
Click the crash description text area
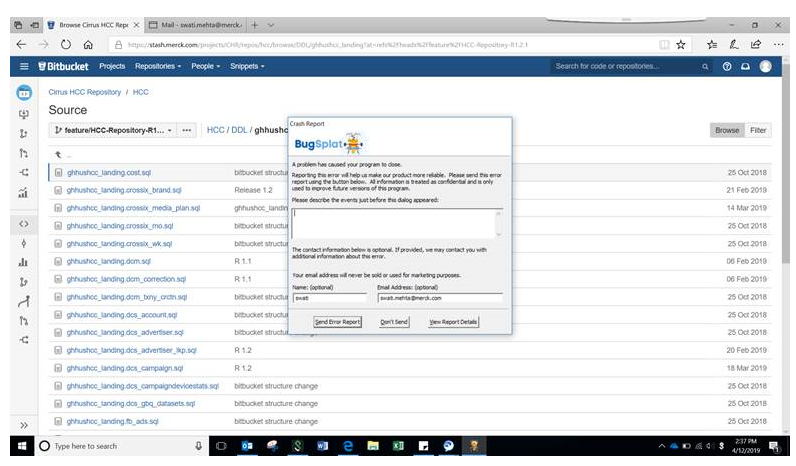tap(393, 223)
